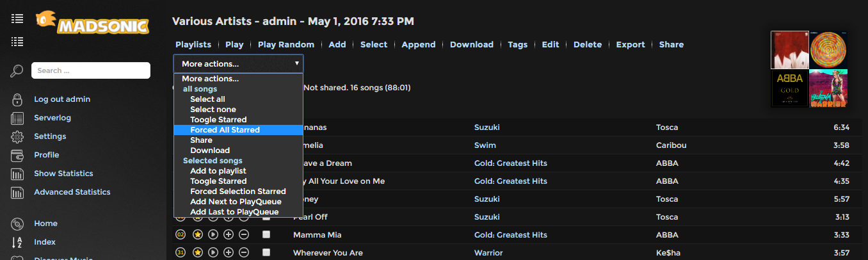Click the search input field
This screenshot has height=260, width=868.
(91, 70)
